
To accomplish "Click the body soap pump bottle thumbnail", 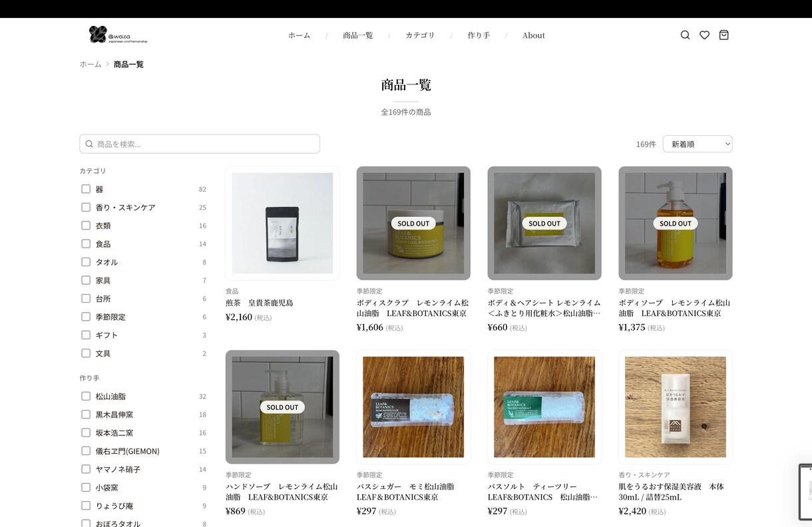I will click(x=676, y=223).
